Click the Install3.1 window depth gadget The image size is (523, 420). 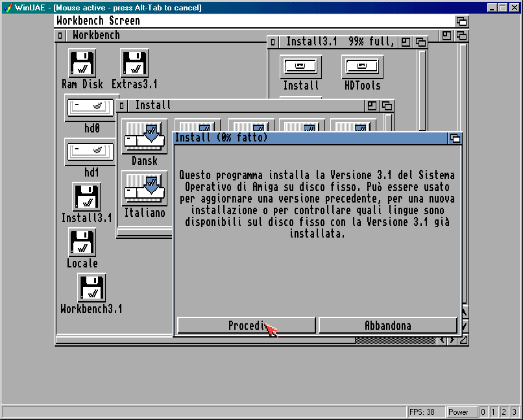[420, 42]
